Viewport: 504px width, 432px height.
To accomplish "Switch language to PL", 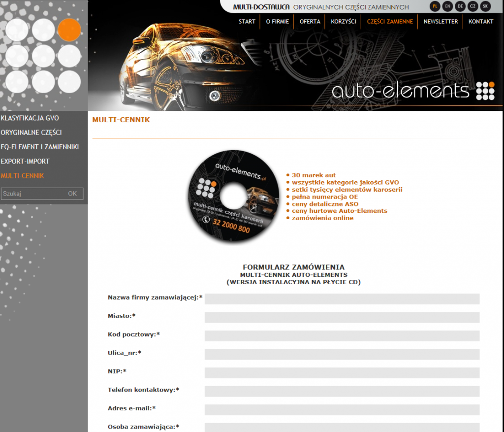I will point(435,6).
